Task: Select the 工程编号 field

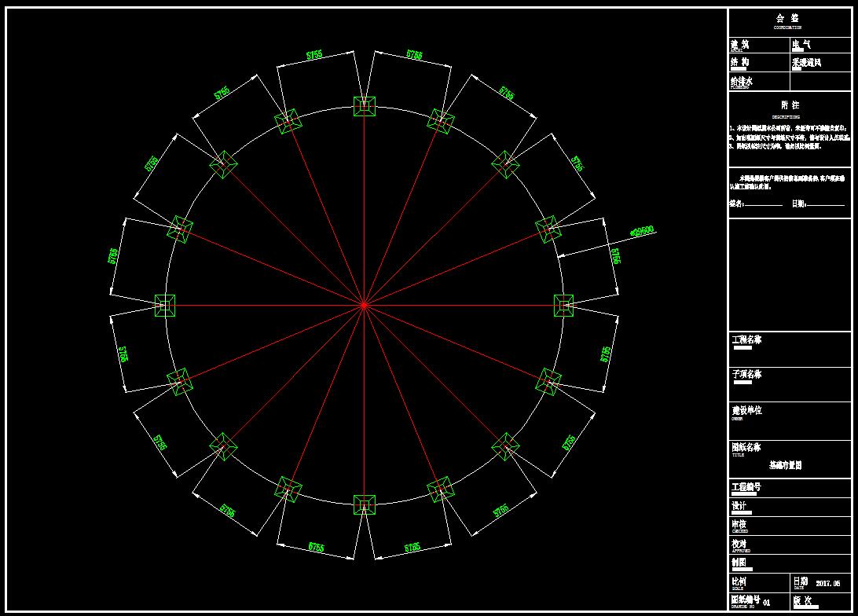Action: pyautogui.click(x=746, y=488)
